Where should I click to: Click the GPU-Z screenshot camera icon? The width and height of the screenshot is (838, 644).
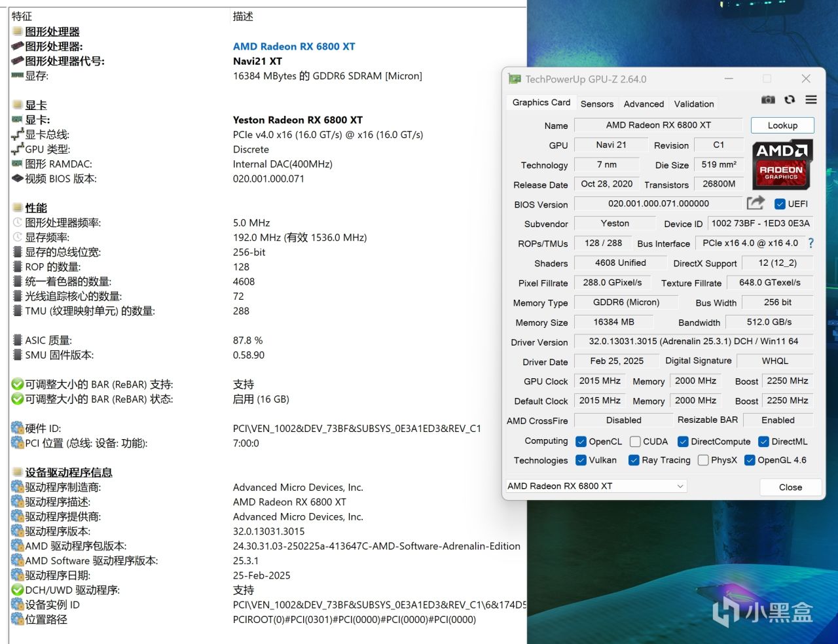coord(768,99)
